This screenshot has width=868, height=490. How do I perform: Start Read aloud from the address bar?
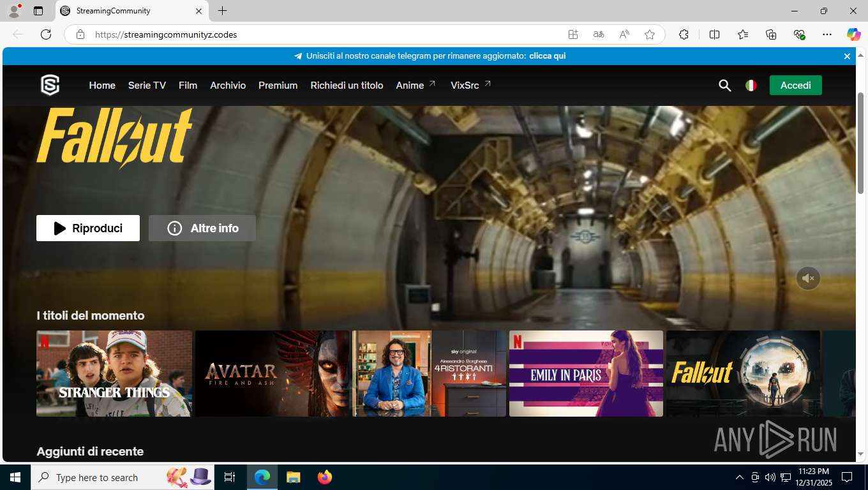click(x=624, y=34)
